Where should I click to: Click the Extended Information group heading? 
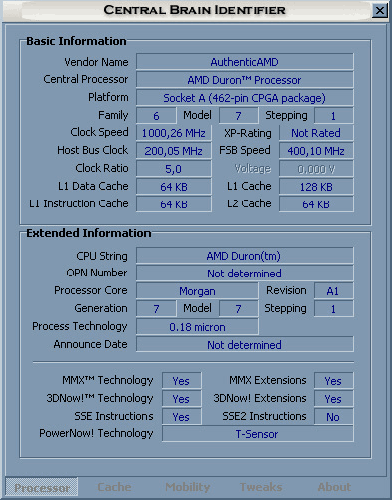(89, 233)
